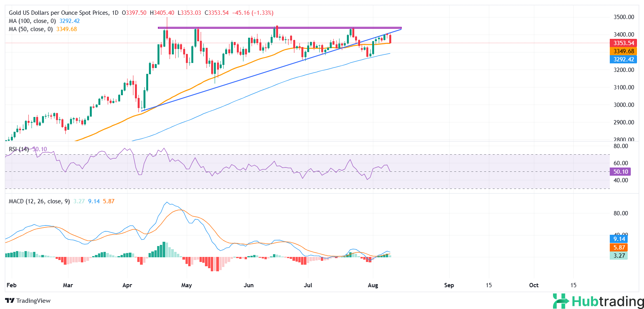Click the orange 5.87 MACD signal tag

pyautogui.click(x=619, y=248)
